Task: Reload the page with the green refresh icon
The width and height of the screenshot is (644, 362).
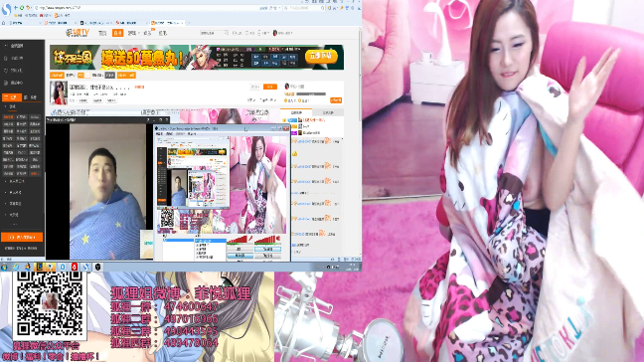Action: tap(22, 7)
